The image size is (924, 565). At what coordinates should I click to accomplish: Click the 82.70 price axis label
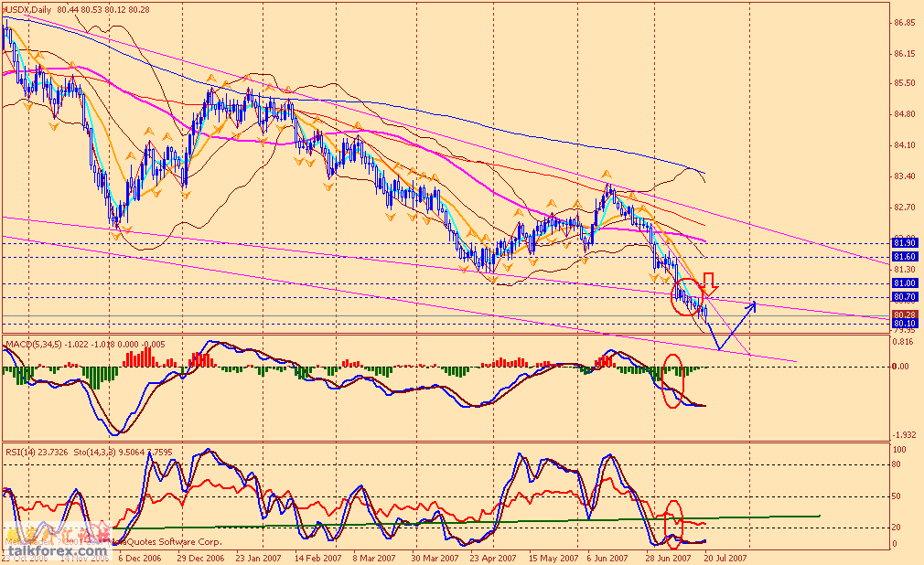click(x=905, y=208)
